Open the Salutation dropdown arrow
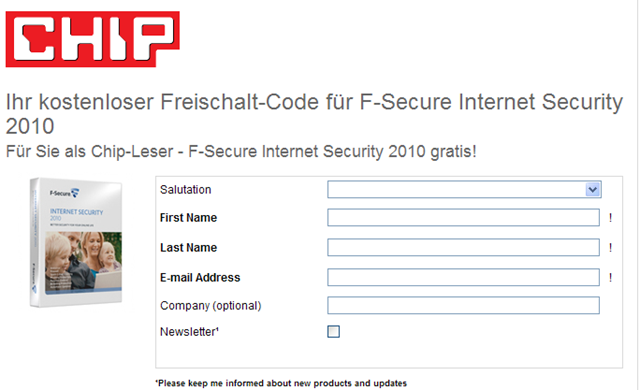Screen dimensions: 640x390 tap(593, 189)
